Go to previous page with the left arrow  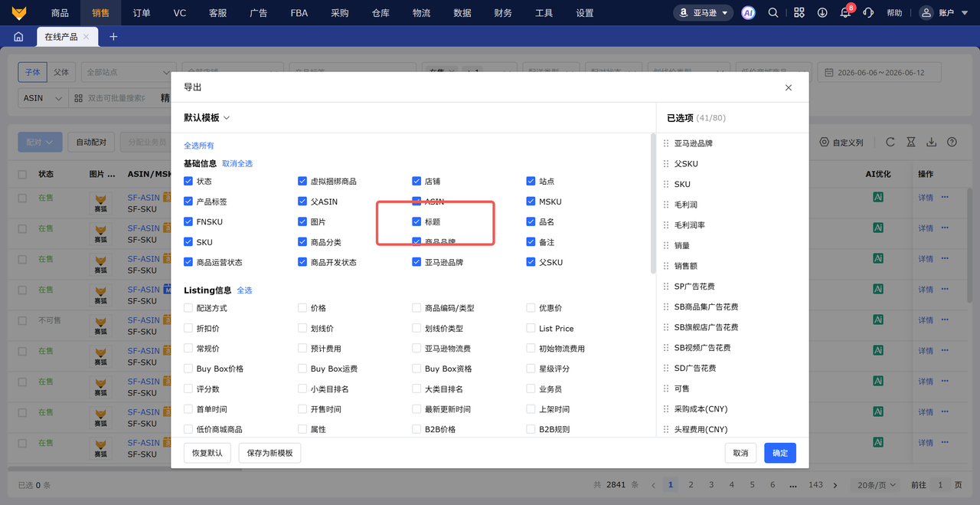point(652,485)
